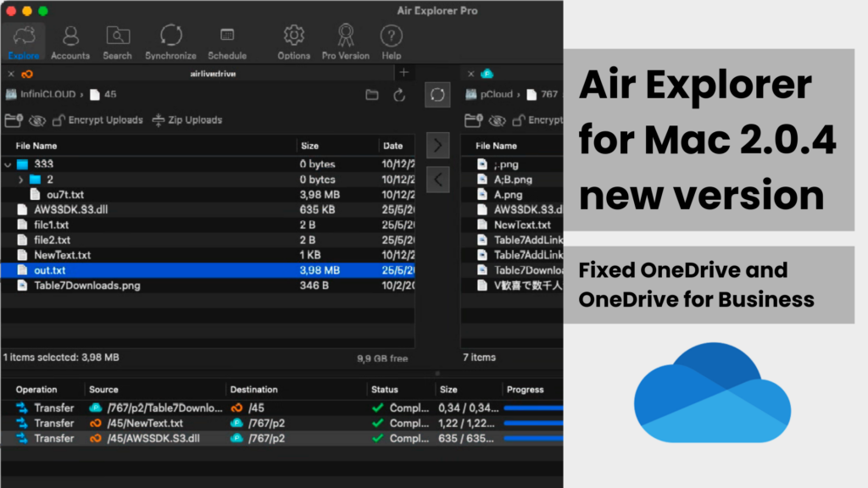868x488 pixels.
Task: Toggle Encrypt Uploads in left pane
Action: click(97, 120)
